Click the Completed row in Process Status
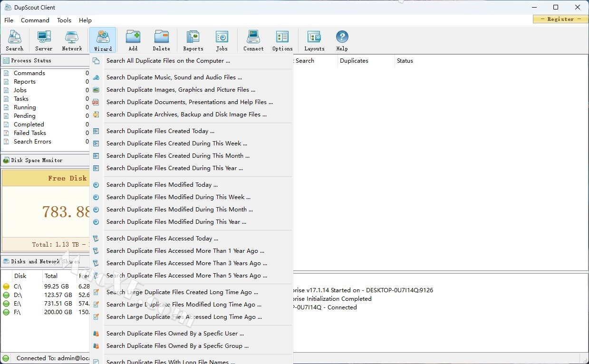This screenshot has width=589, height=364. 46,125
